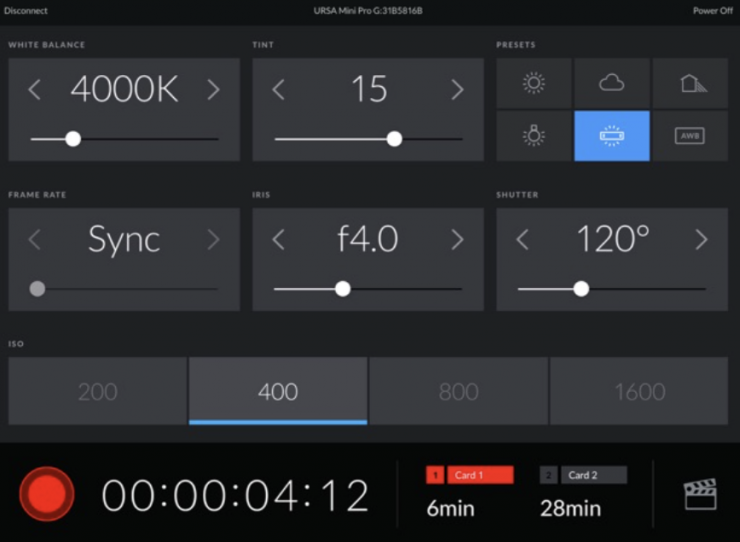
Task: Click the fluorescent light preset highlighted in blue
Action: pos(611,136)
